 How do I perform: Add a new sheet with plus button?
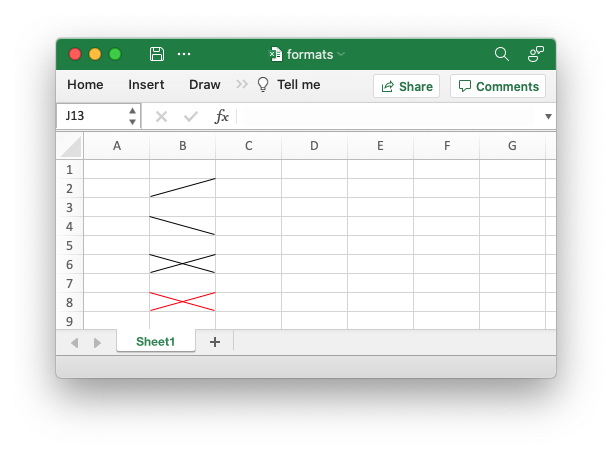(215, 342)
